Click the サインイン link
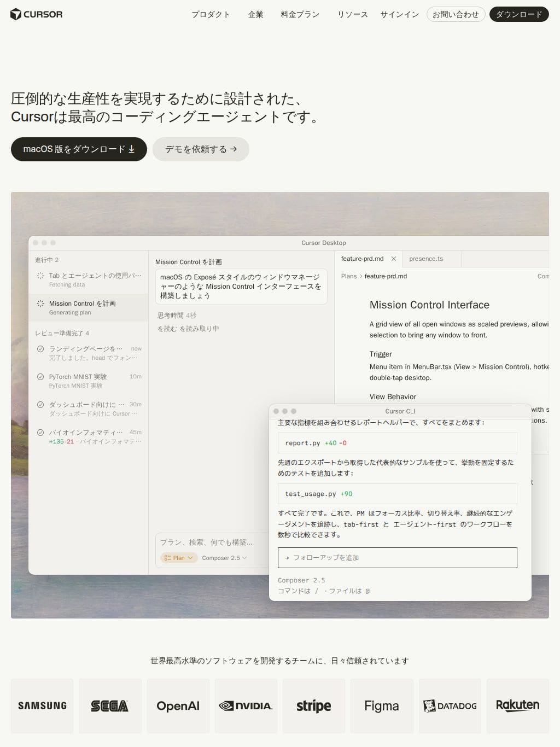 coord(400,15)
